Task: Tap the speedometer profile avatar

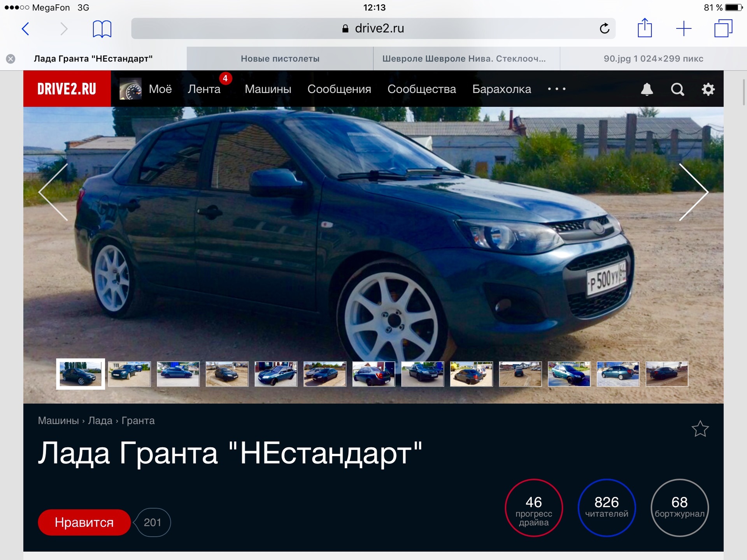Action: pos(130,89)
